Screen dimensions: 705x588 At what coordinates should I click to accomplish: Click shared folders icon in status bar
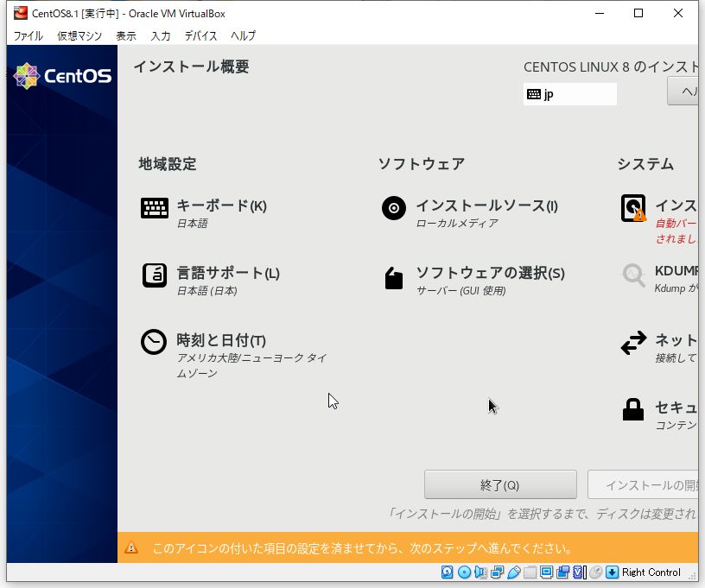tap(530, 572)
